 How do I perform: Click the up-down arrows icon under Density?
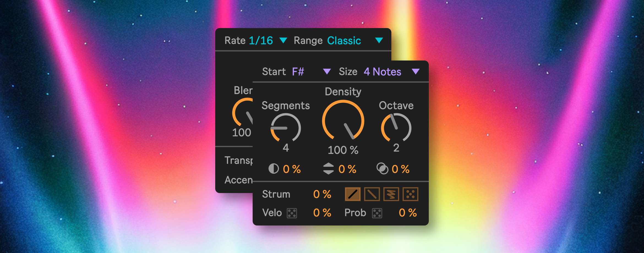point(328,169)
